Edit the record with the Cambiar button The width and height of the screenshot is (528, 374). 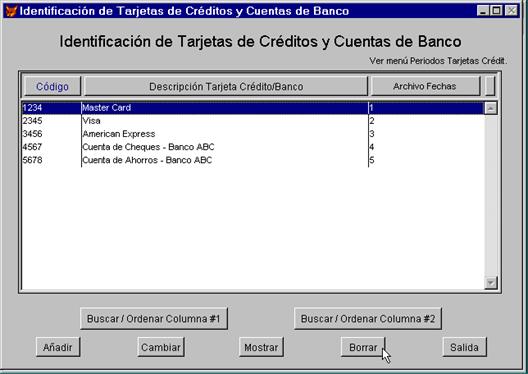pyautogui.click(x=161, y=347)
